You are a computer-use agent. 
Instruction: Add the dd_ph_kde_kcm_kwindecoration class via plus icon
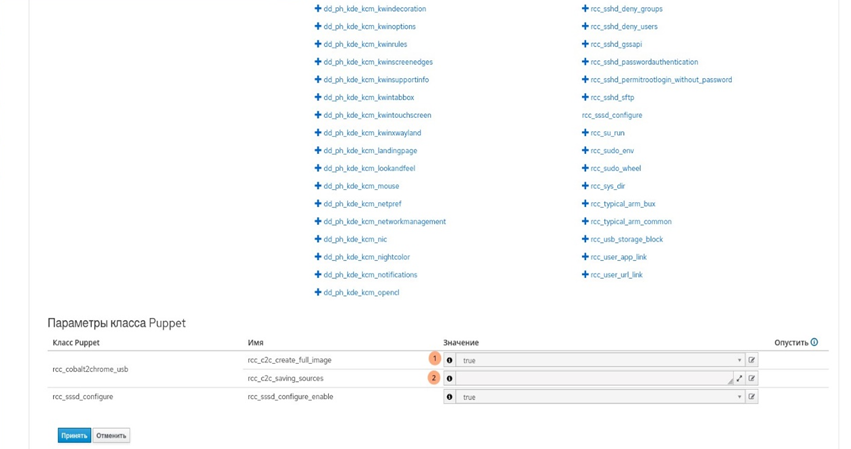(318, 9)
